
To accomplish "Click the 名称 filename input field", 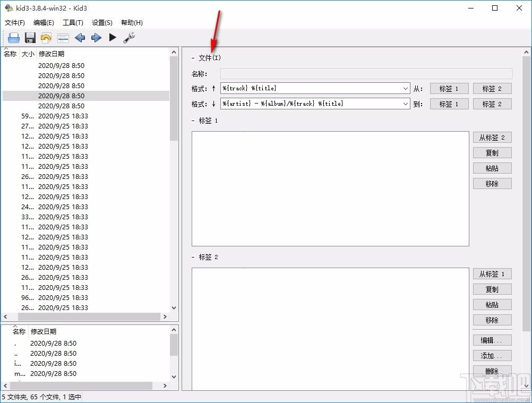I will [x=366, y=74].
